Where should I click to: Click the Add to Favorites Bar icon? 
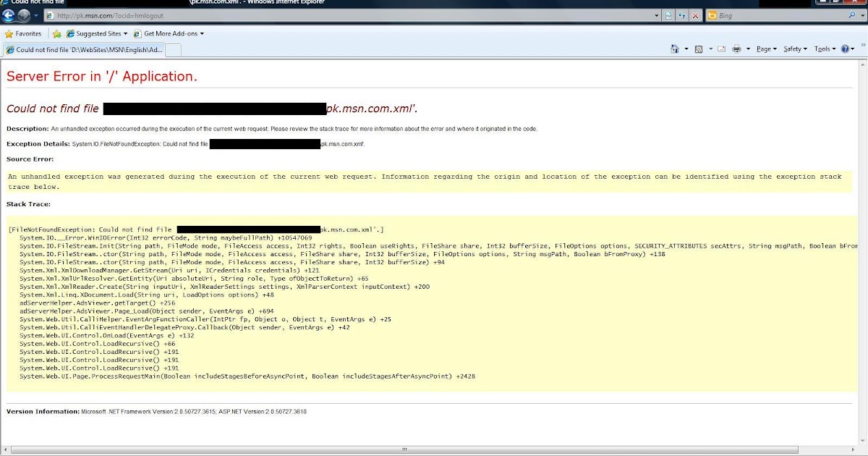tap(57, 33)
